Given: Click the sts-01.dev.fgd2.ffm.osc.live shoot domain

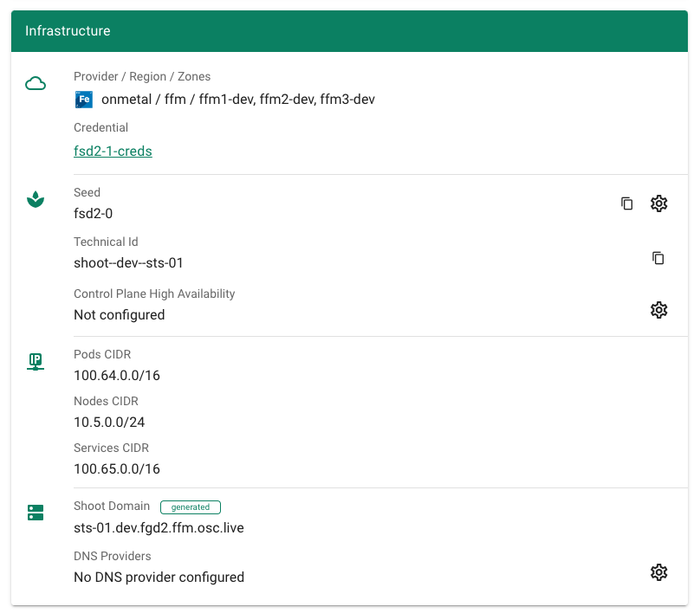Looking at the screenshot, I should click(x=159, y=527).
